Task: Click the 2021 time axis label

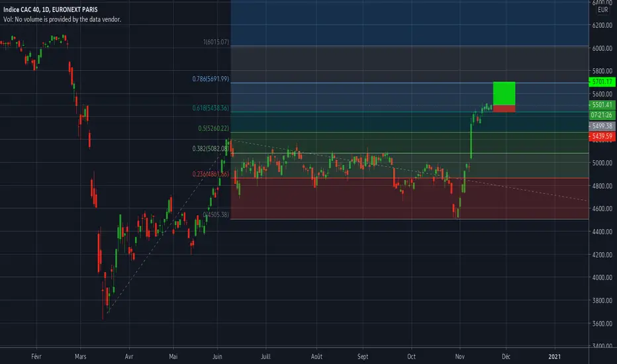Action: click(554, 357)
